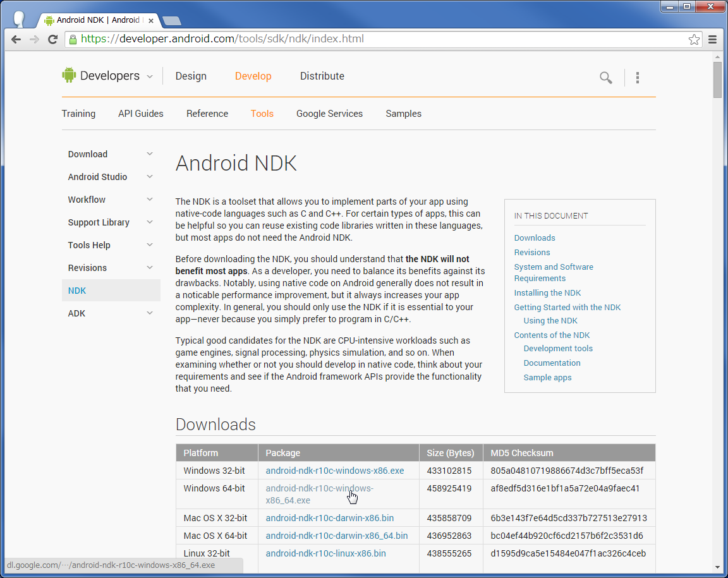Click the scrollbar down arrow
The height and width of the screenshot is (578, 728).
718,567
